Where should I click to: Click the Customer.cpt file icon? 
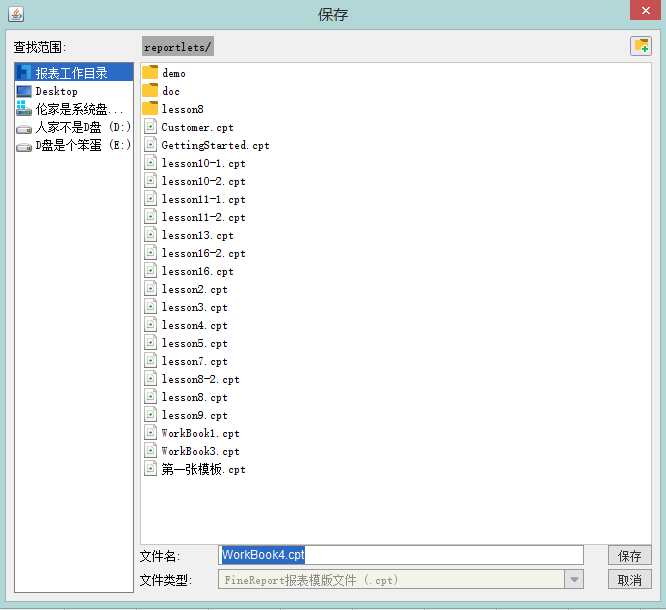pyautogui.click(x=150, y=127)
